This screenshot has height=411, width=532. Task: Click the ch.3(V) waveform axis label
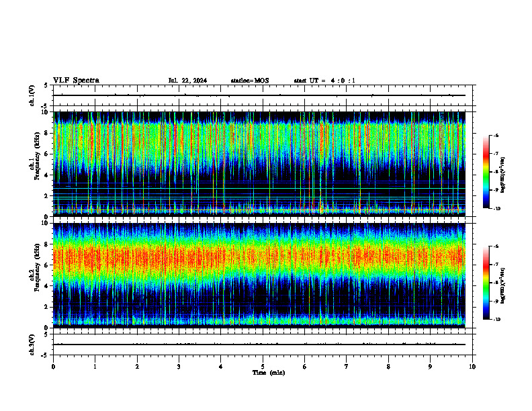(32, 345)
